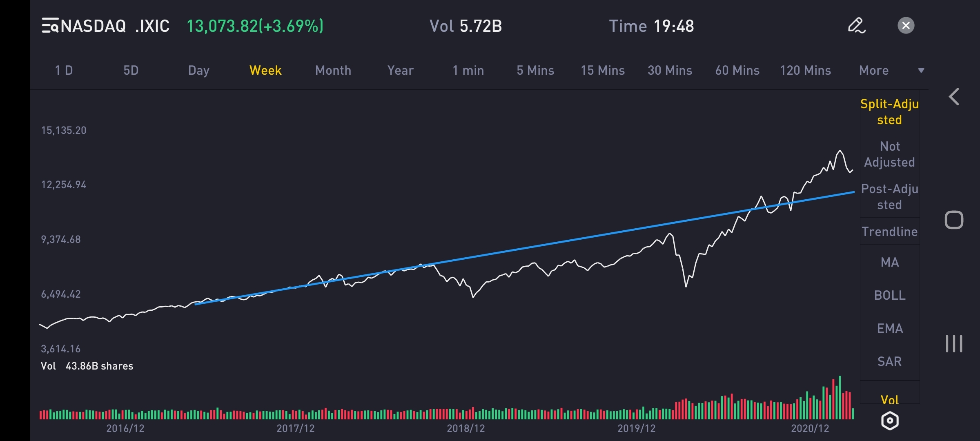The image size is (980, 441).
Task: Toggle the EMA indicator
Action: [x=890, y=328]
